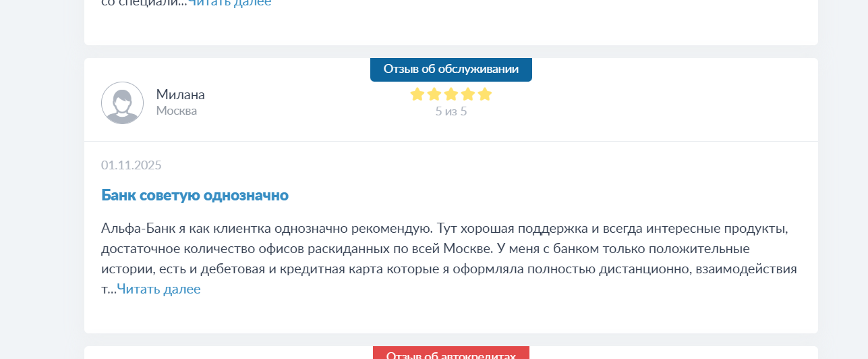Click the reviewer name 'Милана'
Viewport: 868px width, 359px height.
coord(180,94)
